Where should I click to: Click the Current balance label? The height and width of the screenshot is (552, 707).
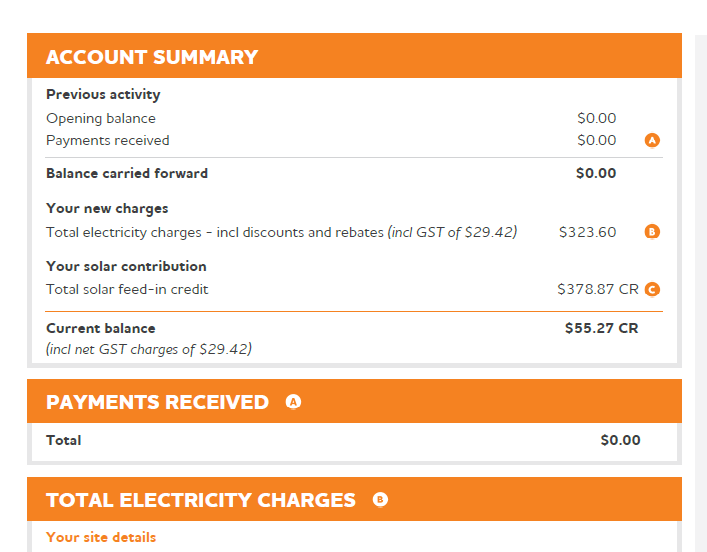point(101,328)
